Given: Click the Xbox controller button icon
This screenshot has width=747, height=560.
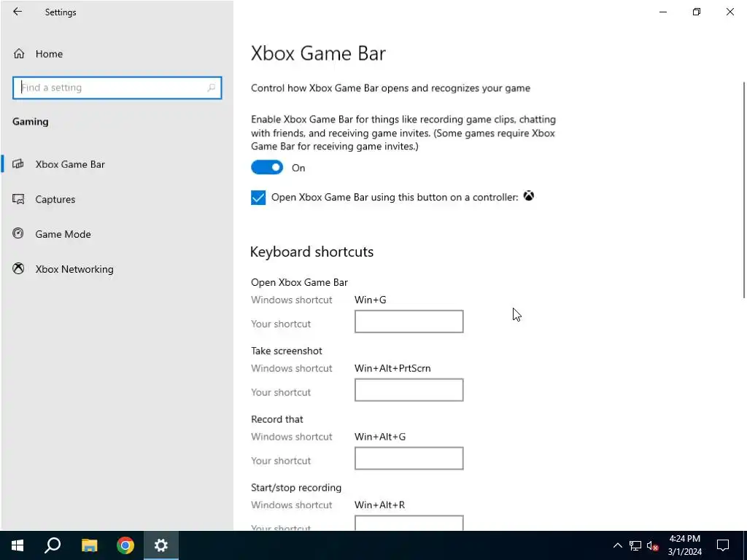Looking at the screenshot, I should click(x=528, y=195).
